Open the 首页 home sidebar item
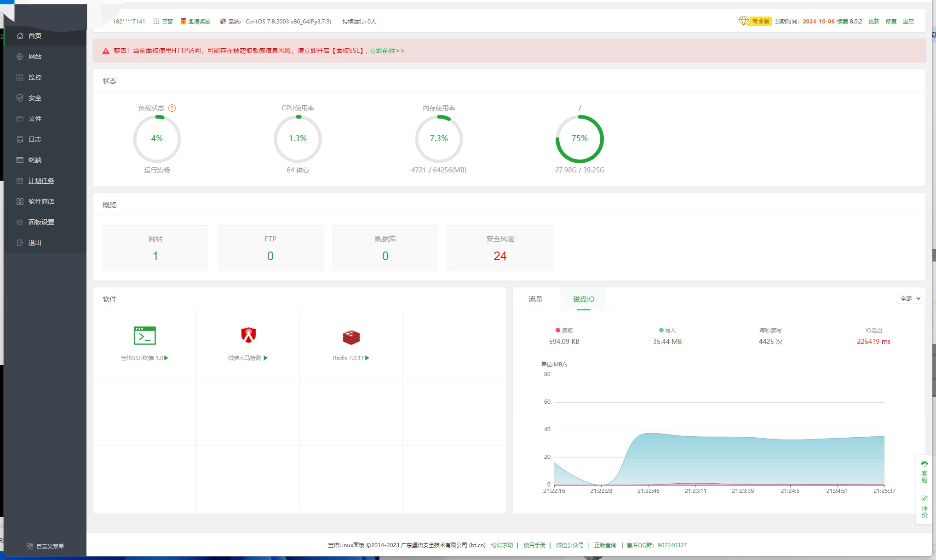936x560 pixels. coord(45,36)
